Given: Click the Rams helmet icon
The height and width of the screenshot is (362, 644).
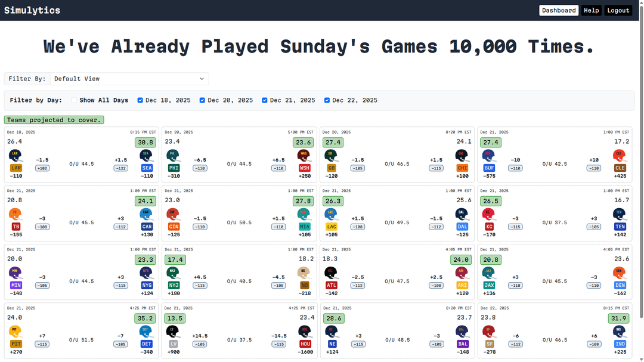Looking at the screenshot, I should 16,156.
